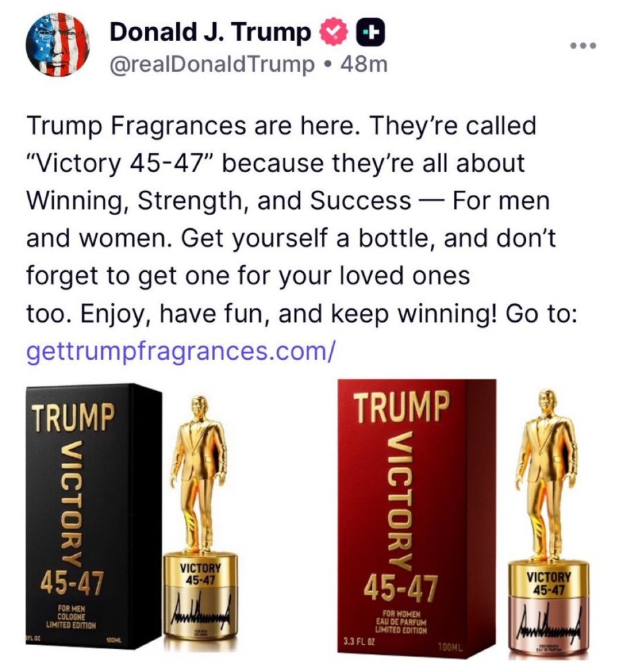Open the three-dot post options menu
This screenshot has height=672, width=626.
(x=583, y=45)
